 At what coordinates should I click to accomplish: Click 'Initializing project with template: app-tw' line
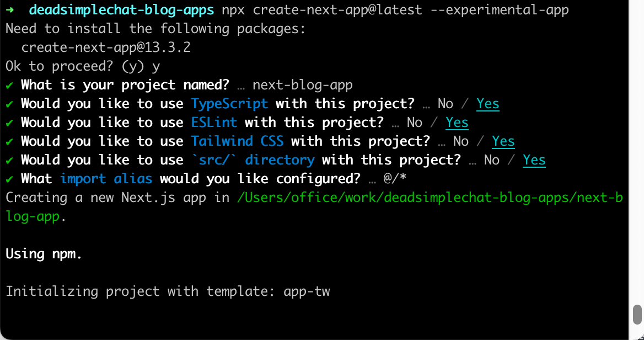point(168,291)
